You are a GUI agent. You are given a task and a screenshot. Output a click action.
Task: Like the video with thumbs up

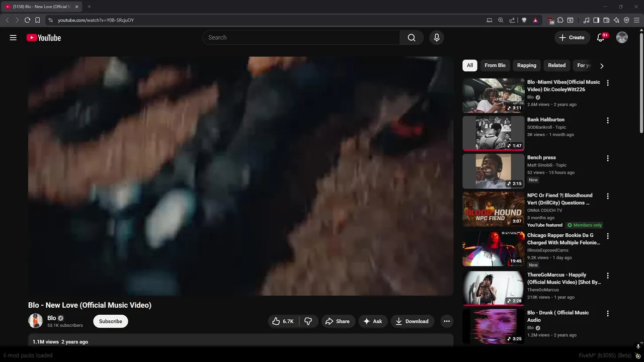tap(283, 321)
